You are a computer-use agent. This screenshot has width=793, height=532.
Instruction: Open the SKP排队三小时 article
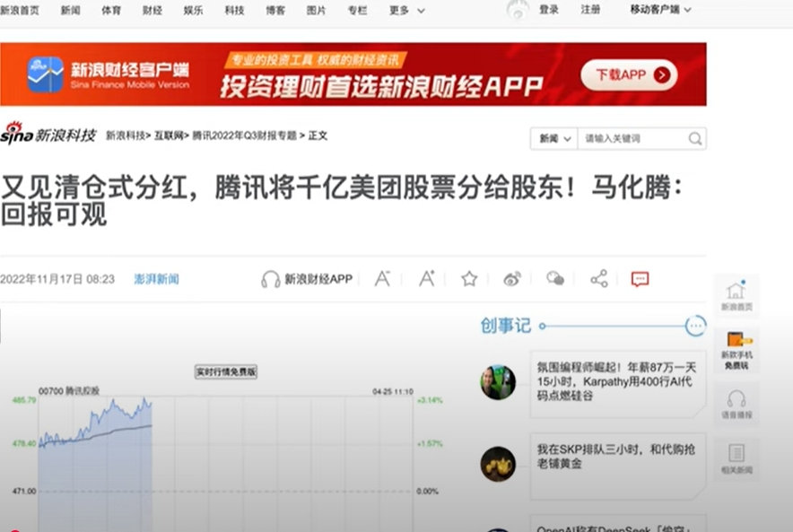[616, 456]
